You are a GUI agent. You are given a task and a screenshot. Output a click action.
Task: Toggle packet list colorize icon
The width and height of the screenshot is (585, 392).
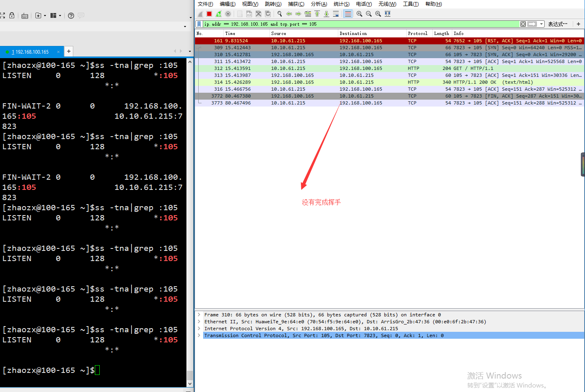(348, 14)
